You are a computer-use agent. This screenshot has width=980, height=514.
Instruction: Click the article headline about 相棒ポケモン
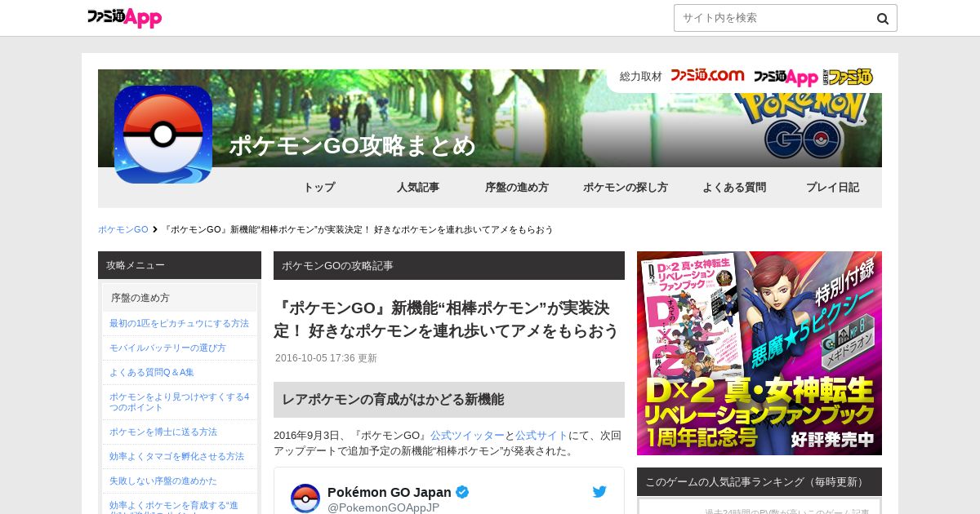(447, 319)
